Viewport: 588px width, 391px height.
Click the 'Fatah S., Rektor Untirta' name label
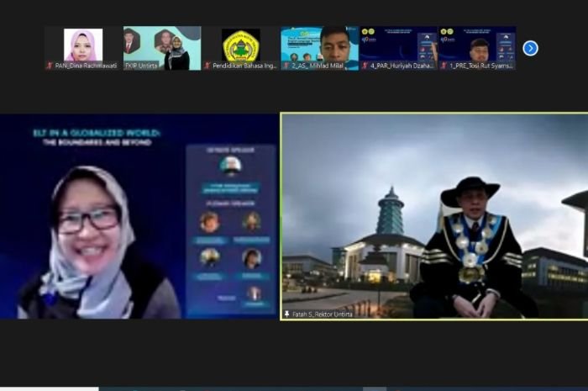tap(323, 314)
